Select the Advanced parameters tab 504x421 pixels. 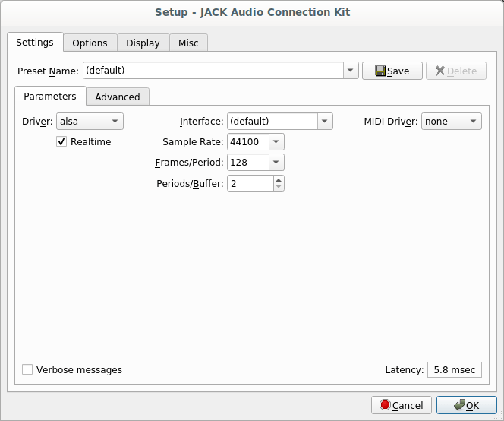(118, 97)
